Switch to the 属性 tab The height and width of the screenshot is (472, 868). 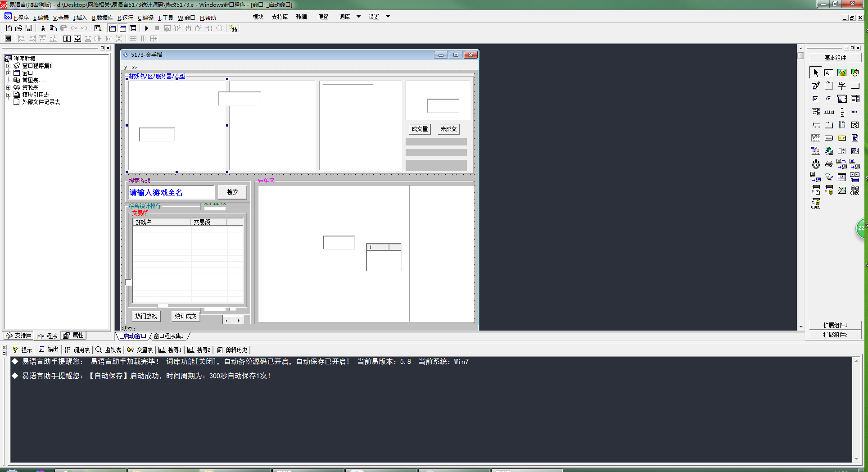pyautogui.click(x=73, y=336)
